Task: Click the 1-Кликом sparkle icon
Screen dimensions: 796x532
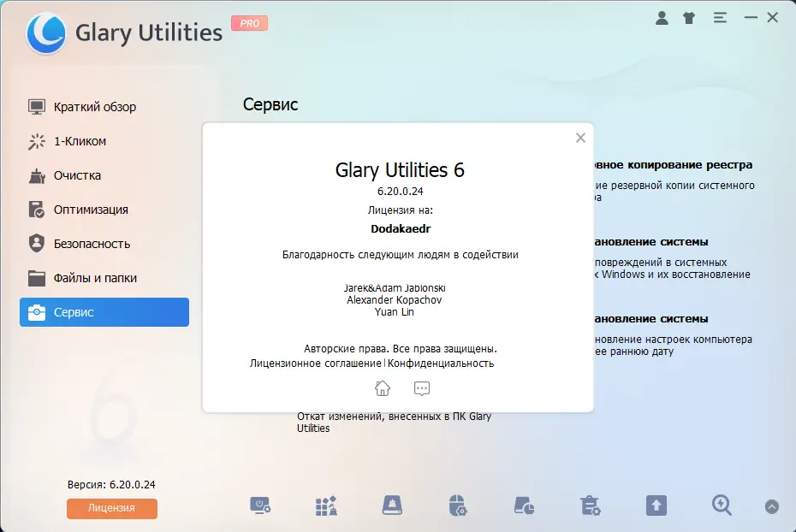Action: (x=37, y=141)
